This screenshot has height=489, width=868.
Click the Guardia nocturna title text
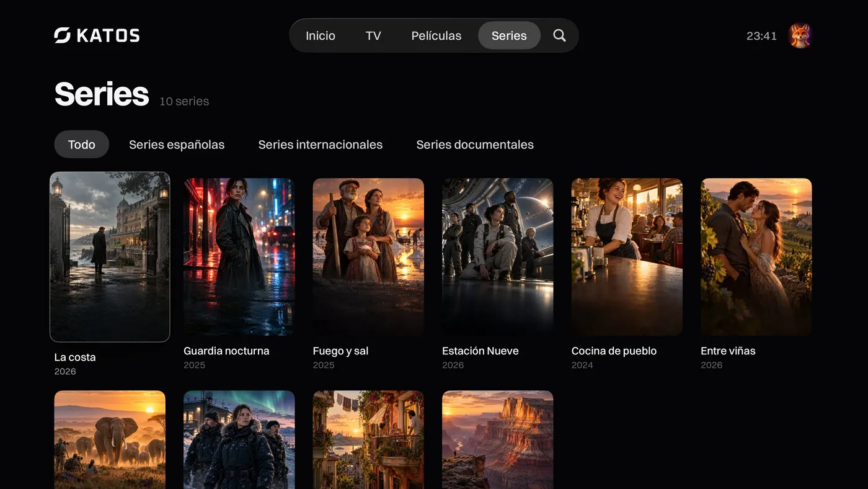[226, 351]
